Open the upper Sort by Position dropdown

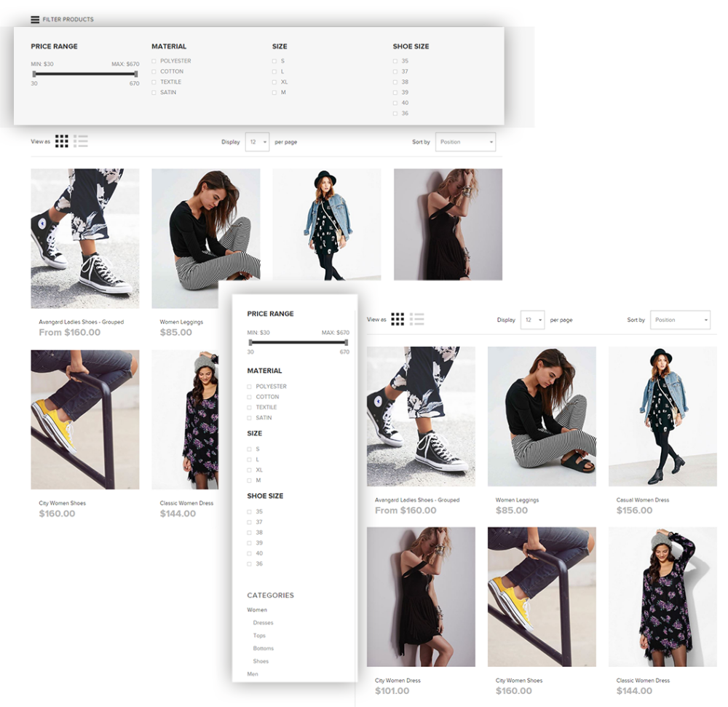click(x=465, y=142)
